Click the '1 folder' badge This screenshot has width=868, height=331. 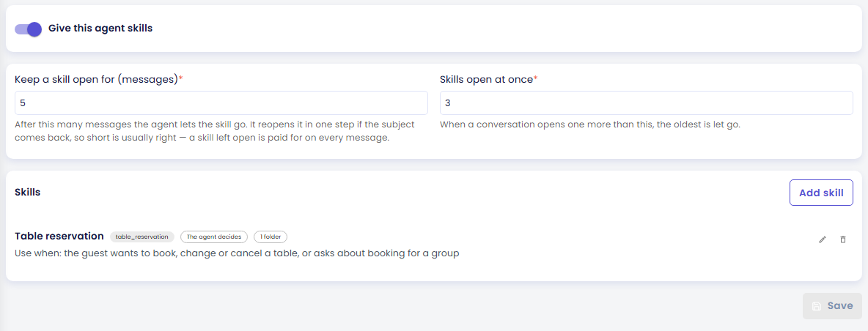(x=270, y=237)
